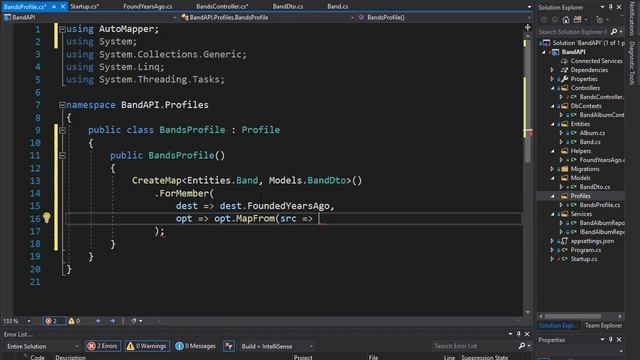Screen dimensions: 640x360
Task: Toggle the 0 Messages filter
Action: [196, 346]
